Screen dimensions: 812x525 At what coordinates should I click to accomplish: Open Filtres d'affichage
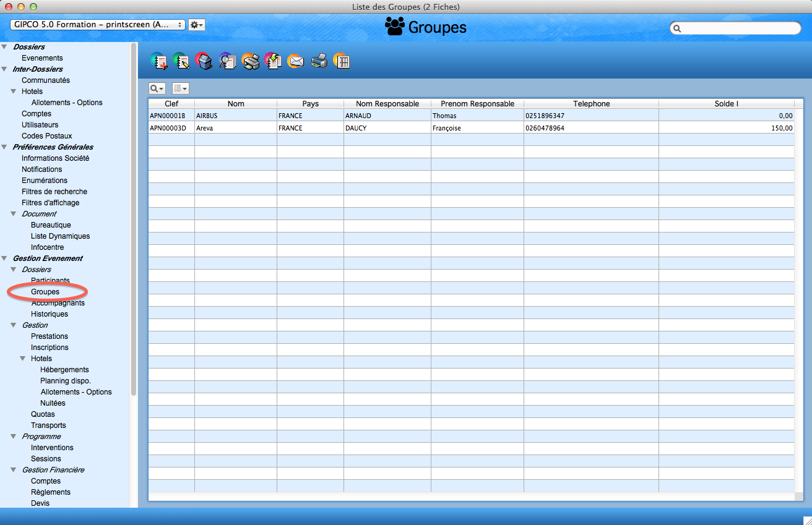coord(50,203)
